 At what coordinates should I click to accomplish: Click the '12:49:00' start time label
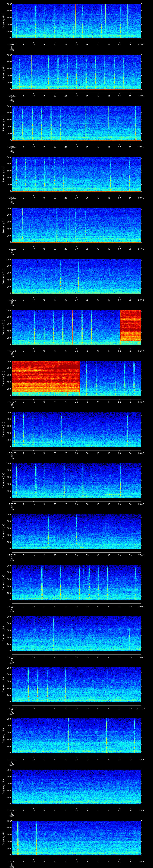tap(12, 198)
